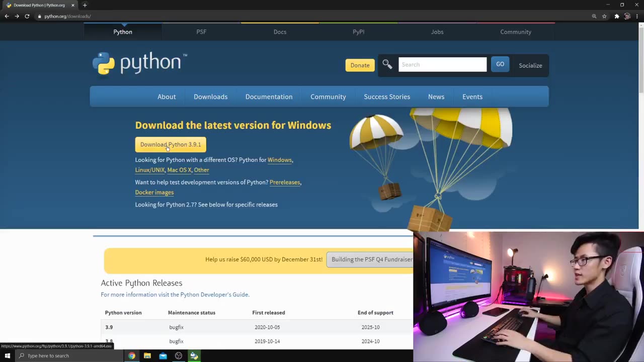
Task: Click the Python logo on the page
Action: (x=140, y=63)
